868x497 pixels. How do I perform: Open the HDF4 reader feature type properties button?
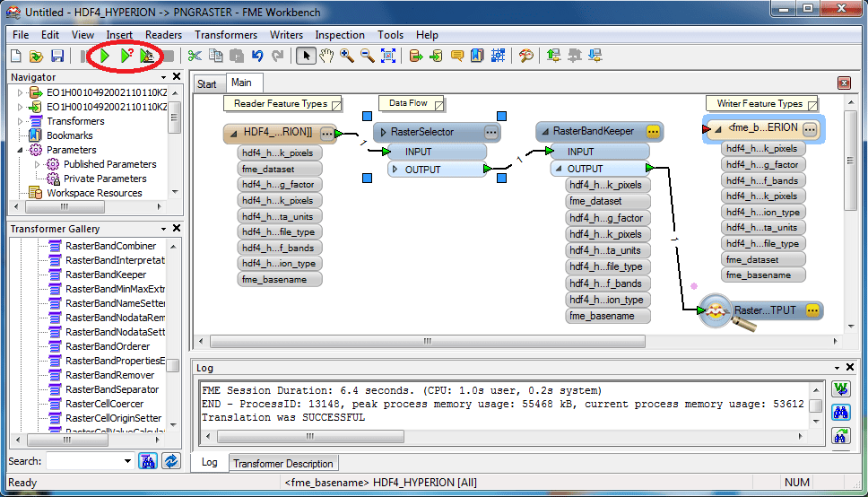327,133
